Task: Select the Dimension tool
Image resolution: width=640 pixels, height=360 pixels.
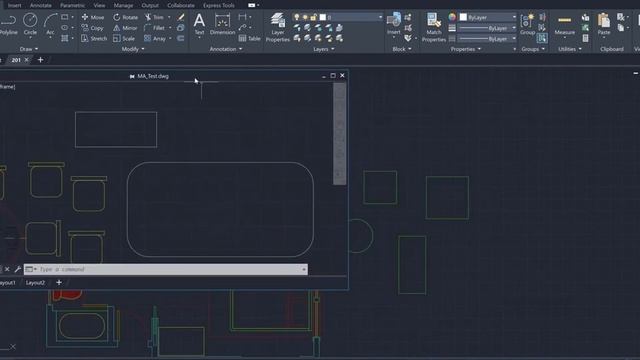Action: point(222,24)
